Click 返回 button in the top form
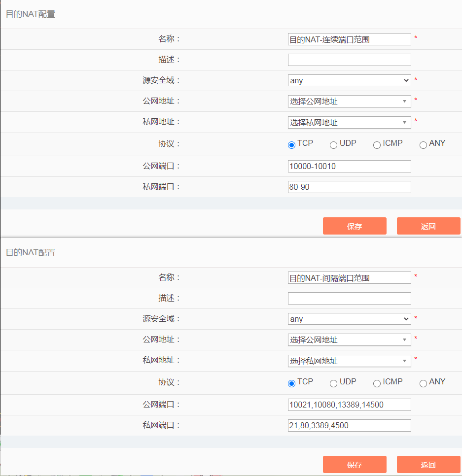The image size is (462, 476). coord(428,226)
